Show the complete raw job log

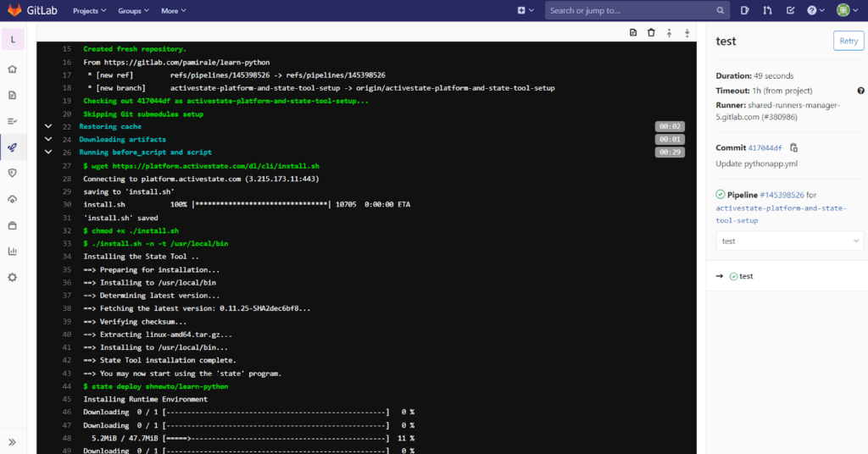point(633,33)
